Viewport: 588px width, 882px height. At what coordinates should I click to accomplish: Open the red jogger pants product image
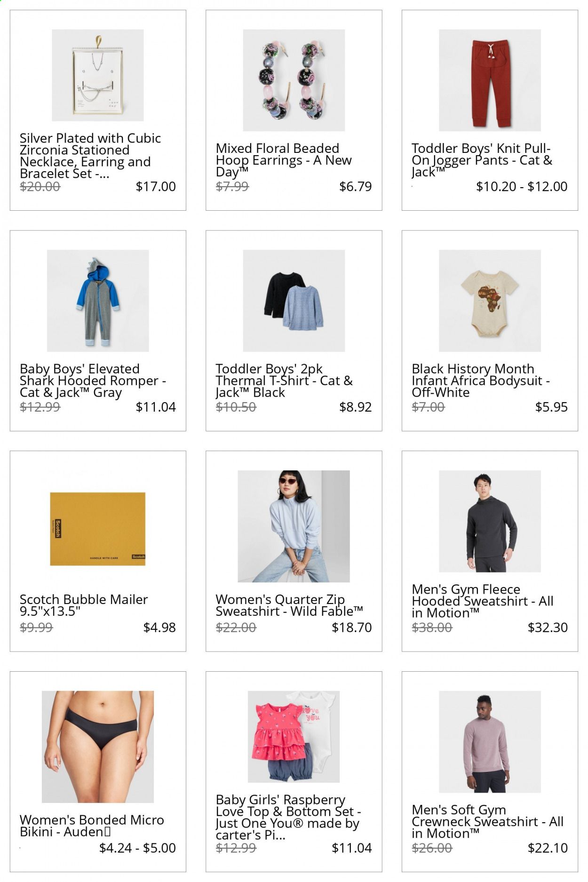(x=490, y=80)
